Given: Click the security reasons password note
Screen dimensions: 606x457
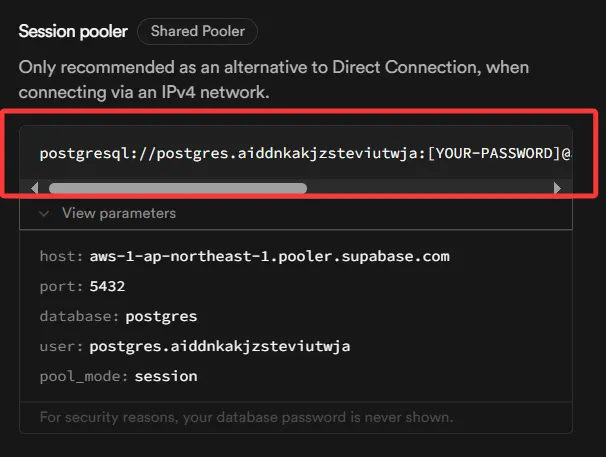Looking at the screenshot, I should [246, 416].
